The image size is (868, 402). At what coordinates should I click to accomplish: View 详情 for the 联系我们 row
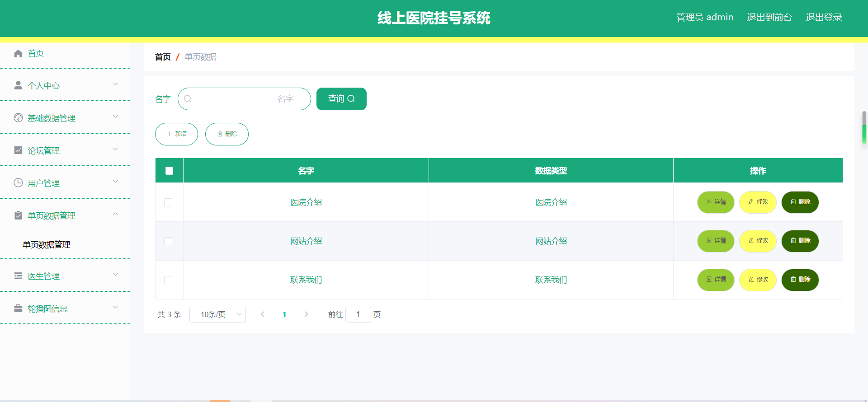(x=716, y=280)
